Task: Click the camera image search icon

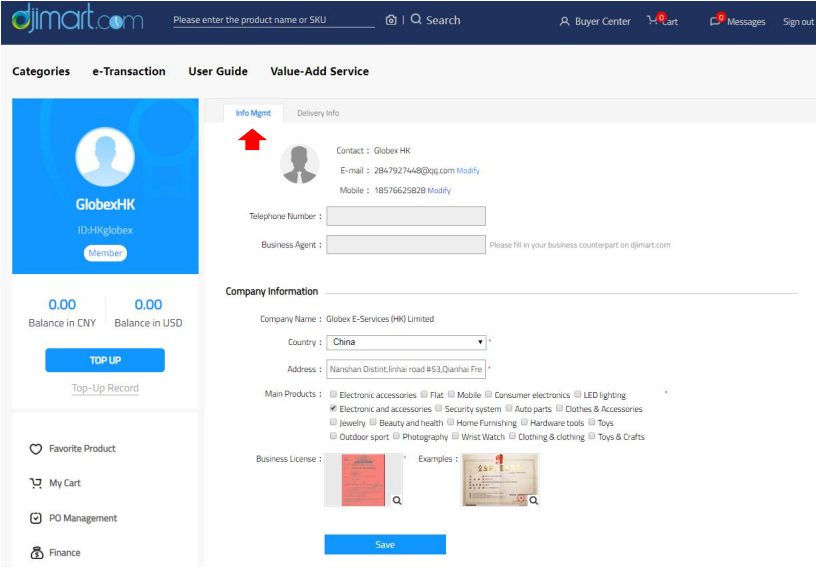Action: tap(391, 20)
